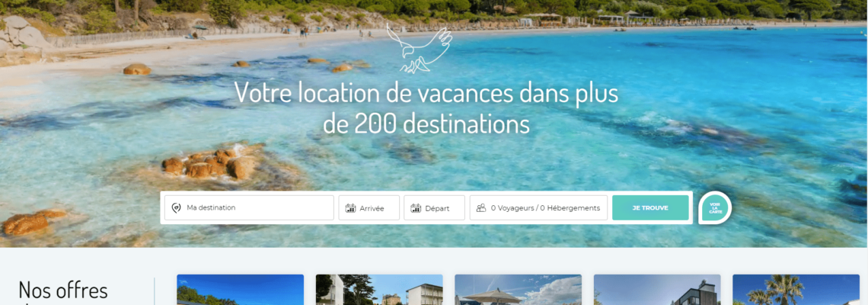Open the offer thumbnail with beige parasol

tap(519, 290)
